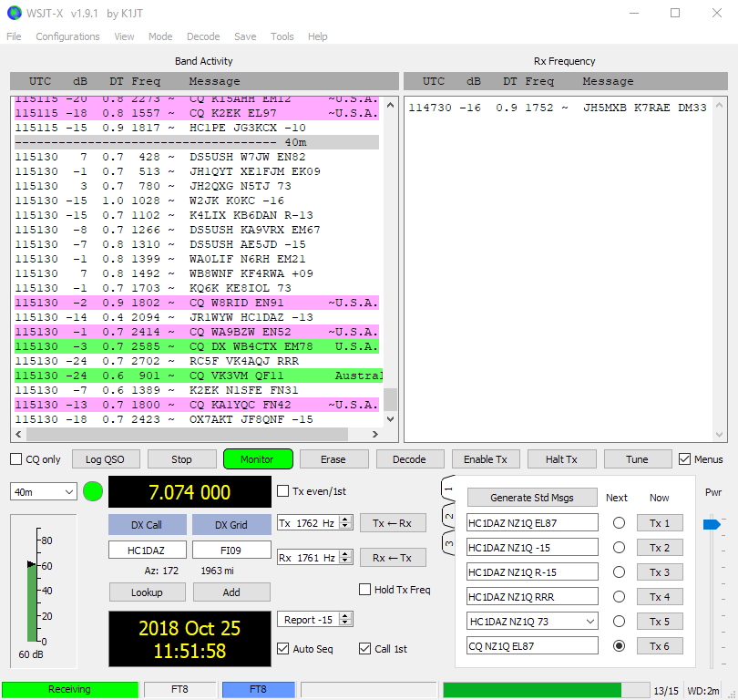Click the CQ DX WB4CTX EM78 decode line
The height and width of the screenshot is (700, 738).
coord(197,346)
